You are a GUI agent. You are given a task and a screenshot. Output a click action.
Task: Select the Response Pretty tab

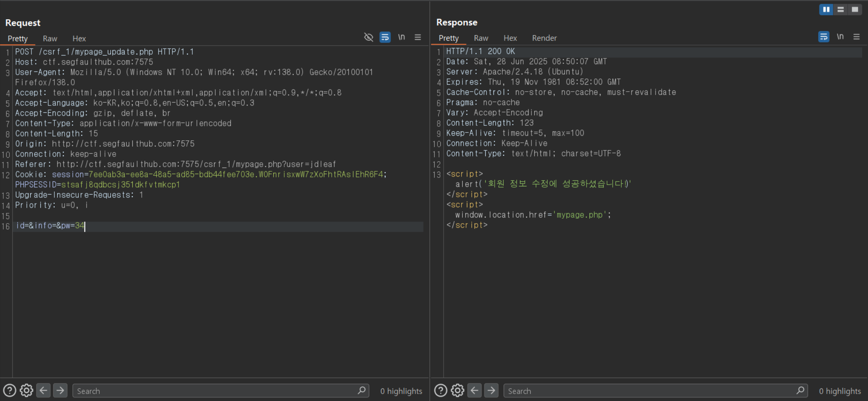pos(449,38)
